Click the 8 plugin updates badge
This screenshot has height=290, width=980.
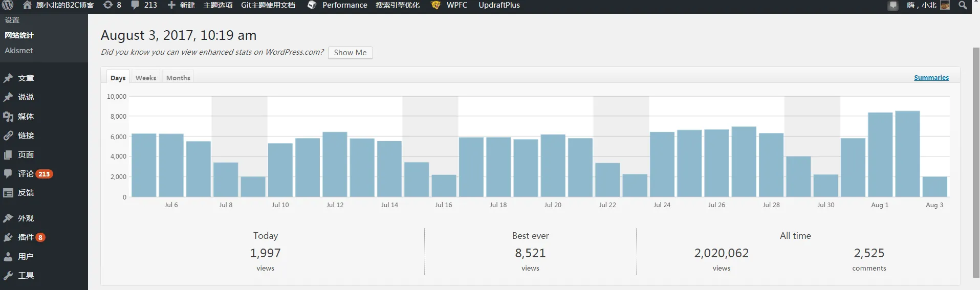click(40, 237)
